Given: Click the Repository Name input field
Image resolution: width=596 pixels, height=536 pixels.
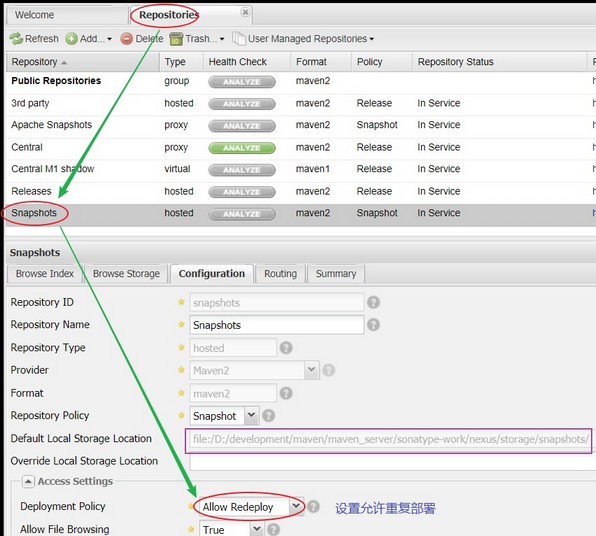Looking at the screenshot, I should click(277, 325).
